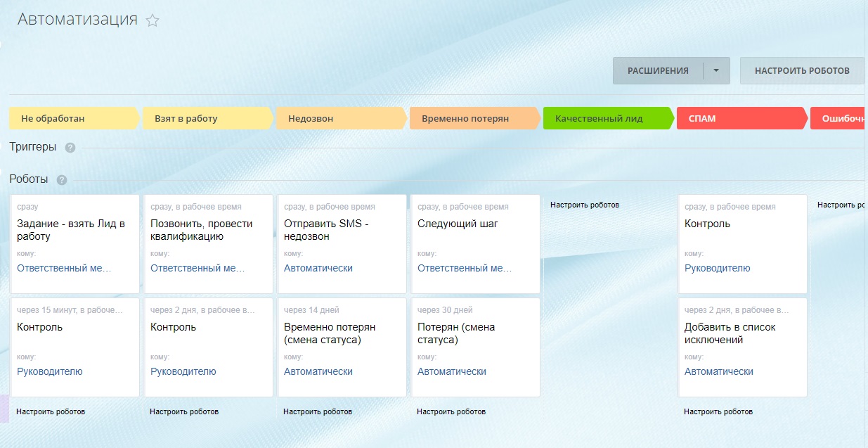This screenshot has height=448, width=868.
Task: Click Настроить роботов below СПАМ column
Action: point(718,411)
